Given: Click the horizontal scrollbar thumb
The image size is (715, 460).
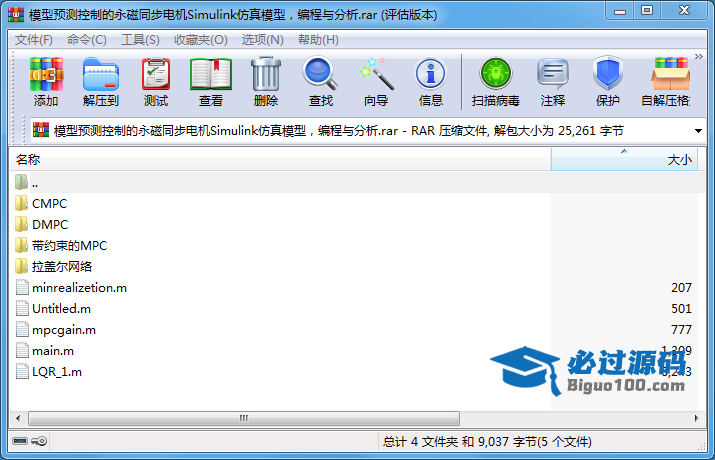Looking at the screenshot, I should (244, 418).
